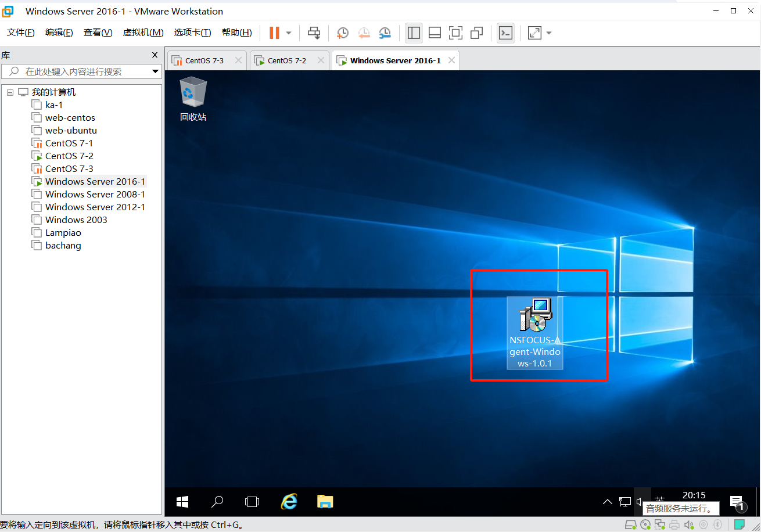This screenshot has width=761, height=532.
Task: Suspend the VM with the orange pause button
Action: click(274, 33)
